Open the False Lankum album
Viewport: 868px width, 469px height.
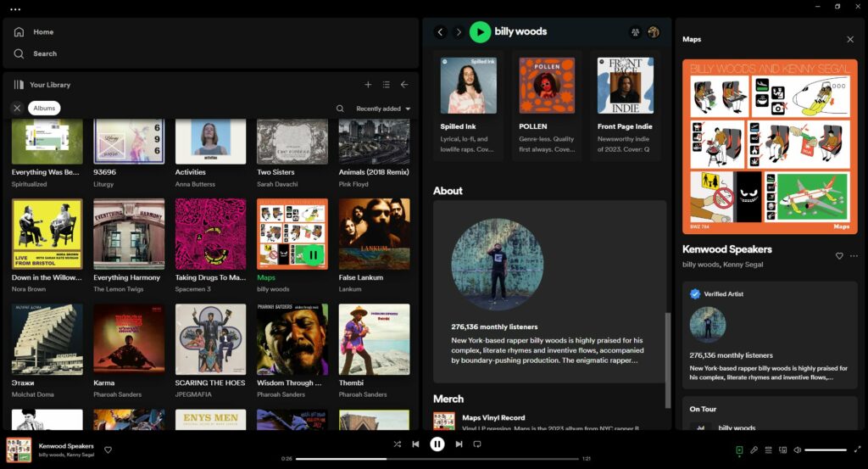374,234
